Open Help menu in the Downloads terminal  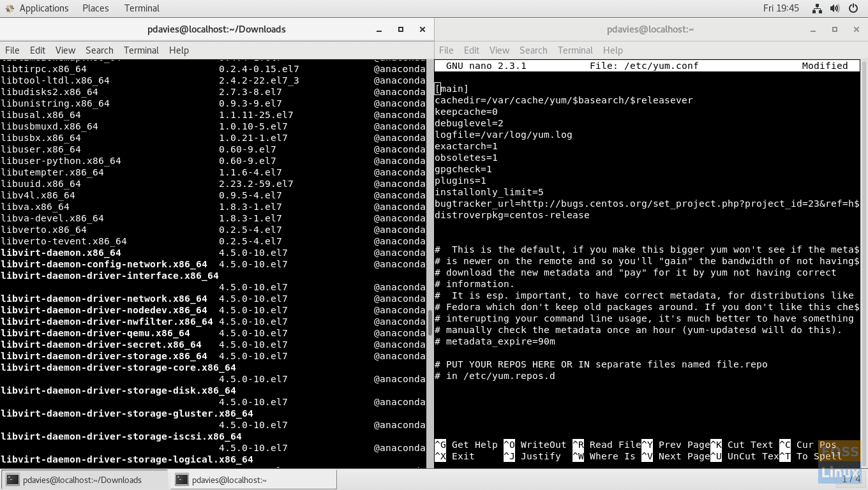pyautogui.click(x=179, y=50)
